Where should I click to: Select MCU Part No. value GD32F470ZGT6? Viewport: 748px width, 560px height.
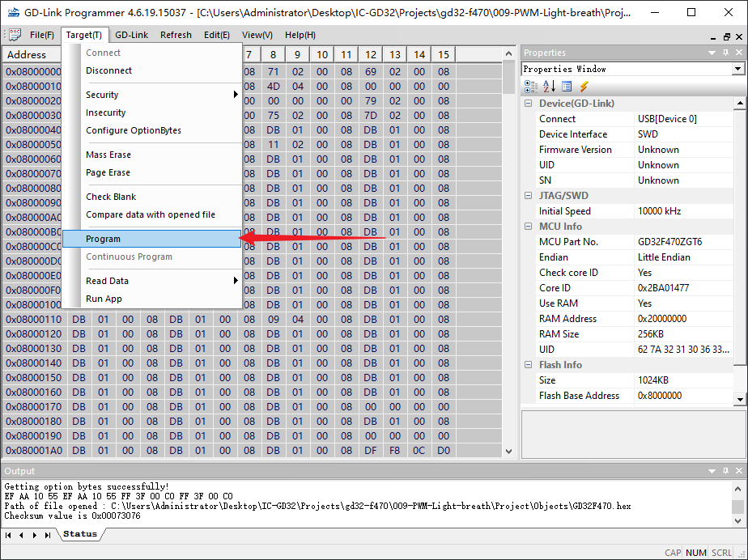coord(683,241)
